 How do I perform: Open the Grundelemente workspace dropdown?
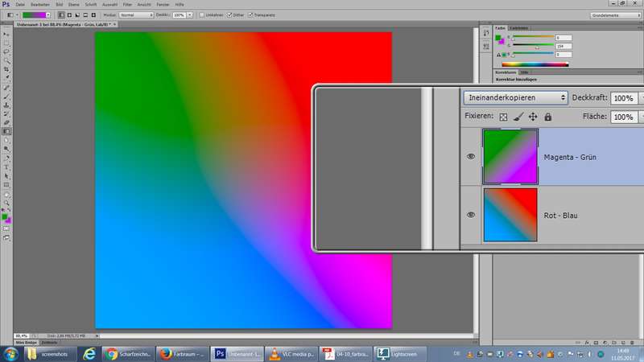pyautogui.click(x=614, y=14)
